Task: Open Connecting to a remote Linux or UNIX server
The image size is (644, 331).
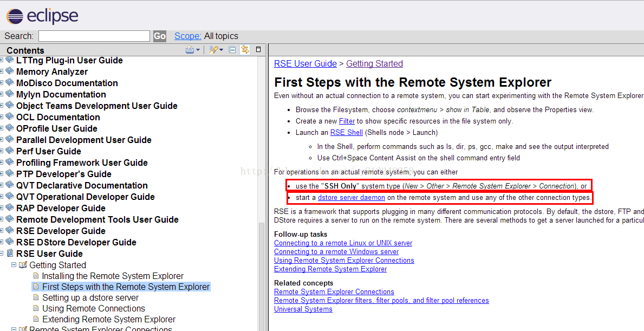Action: point(343,243)
